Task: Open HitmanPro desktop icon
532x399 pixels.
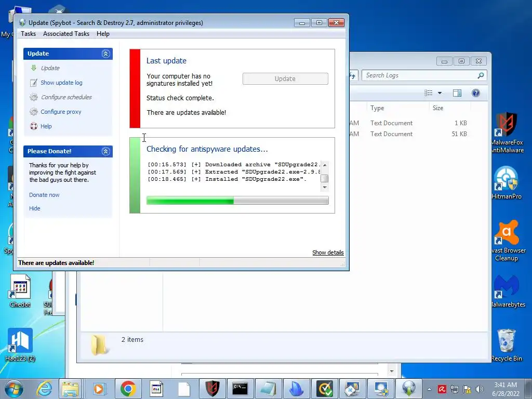Action: tap(507, 182)
